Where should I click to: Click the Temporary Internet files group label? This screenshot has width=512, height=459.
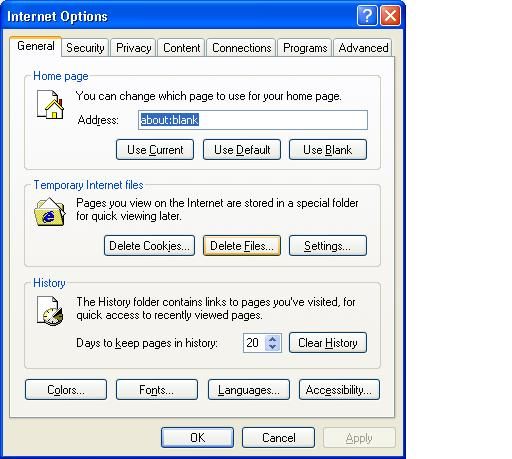pos(88,185)
